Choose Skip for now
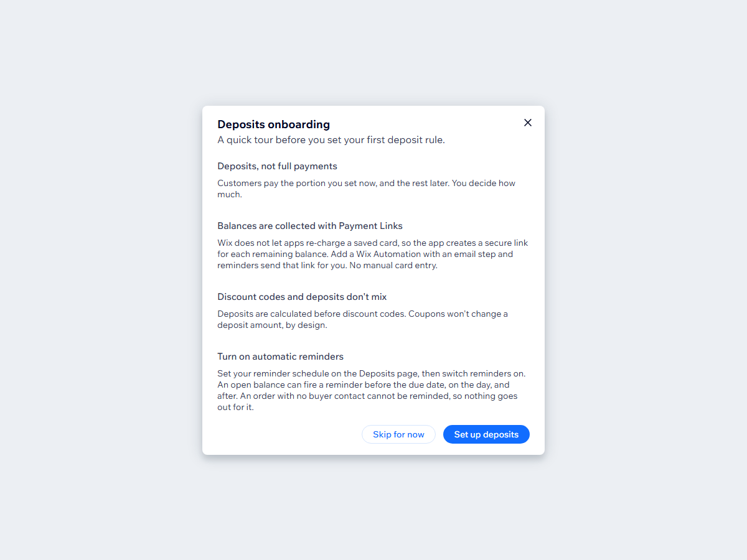 click(398, 434)
